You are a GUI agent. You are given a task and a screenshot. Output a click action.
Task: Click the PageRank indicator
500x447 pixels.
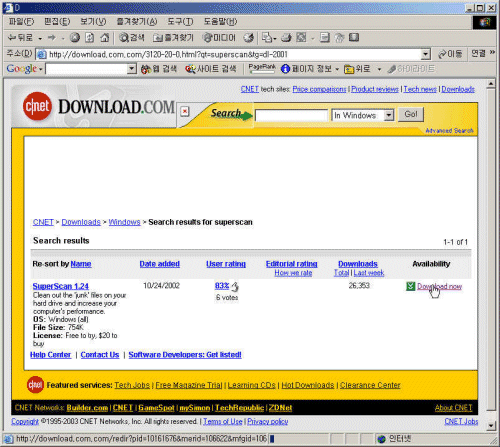[x=262, y=68]
